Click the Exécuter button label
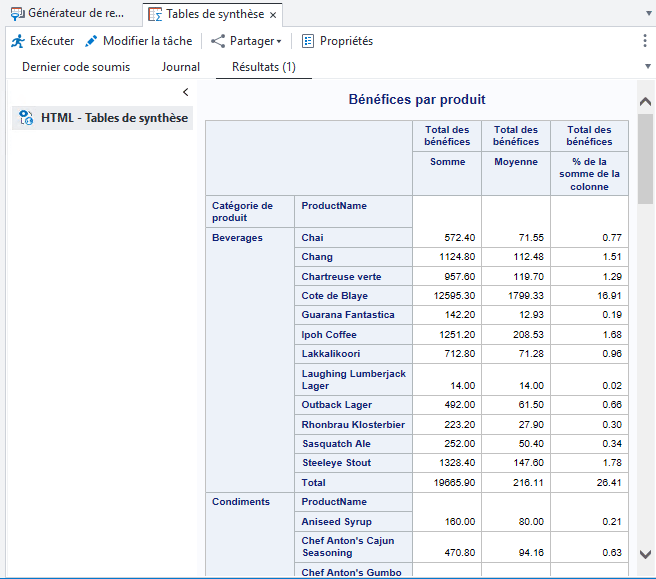 point(52,41)
